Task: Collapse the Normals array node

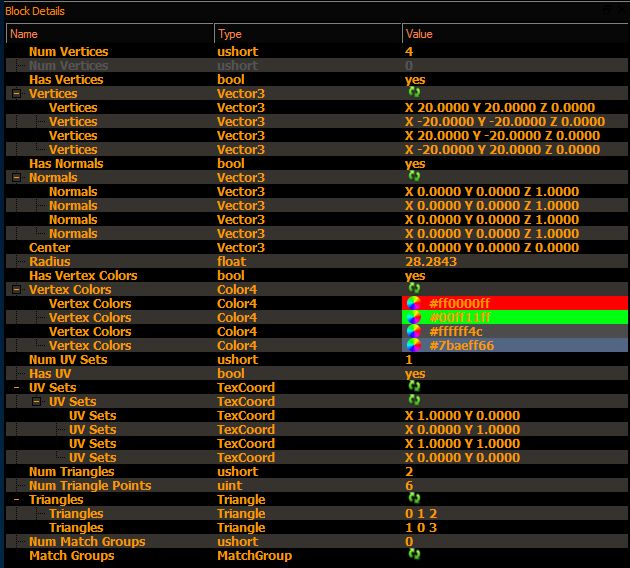Action: coord(16,178)
